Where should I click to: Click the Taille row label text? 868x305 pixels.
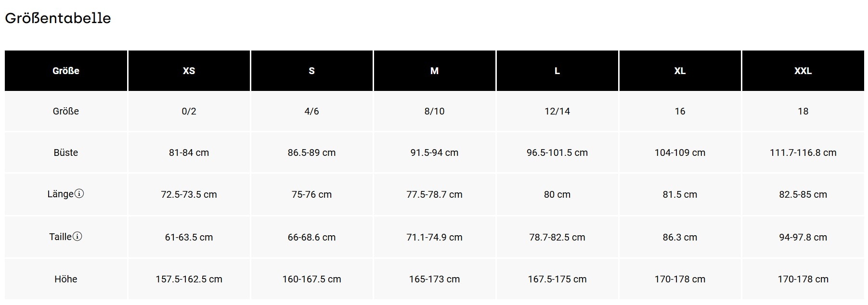60,237
